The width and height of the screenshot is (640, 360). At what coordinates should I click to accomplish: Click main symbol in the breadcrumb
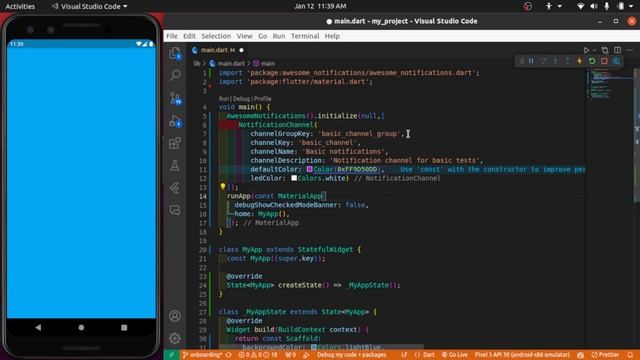tap(268, 63)
